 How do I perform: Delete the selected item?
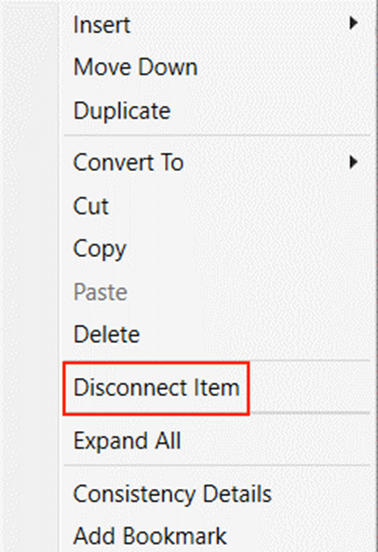tap(107, 334)
